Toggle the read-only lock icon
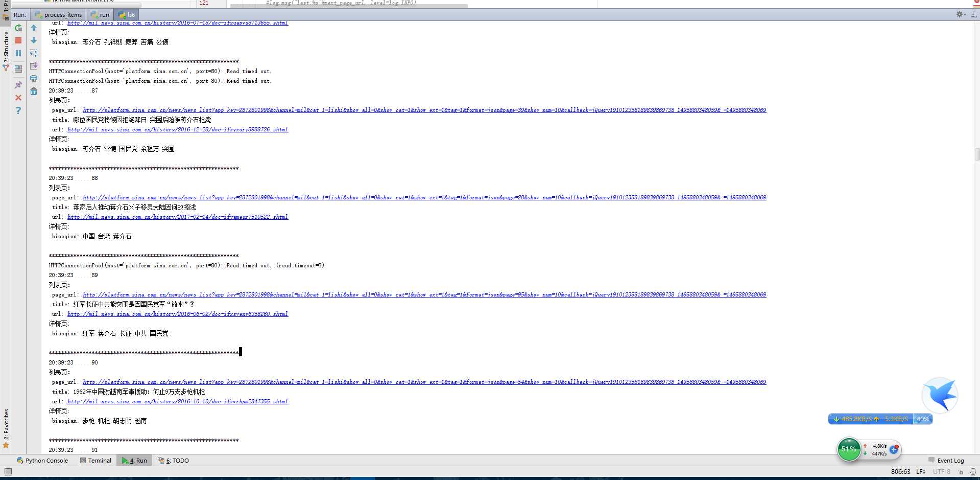This screenshot has width=980, height=480. (x=961, y=472)
